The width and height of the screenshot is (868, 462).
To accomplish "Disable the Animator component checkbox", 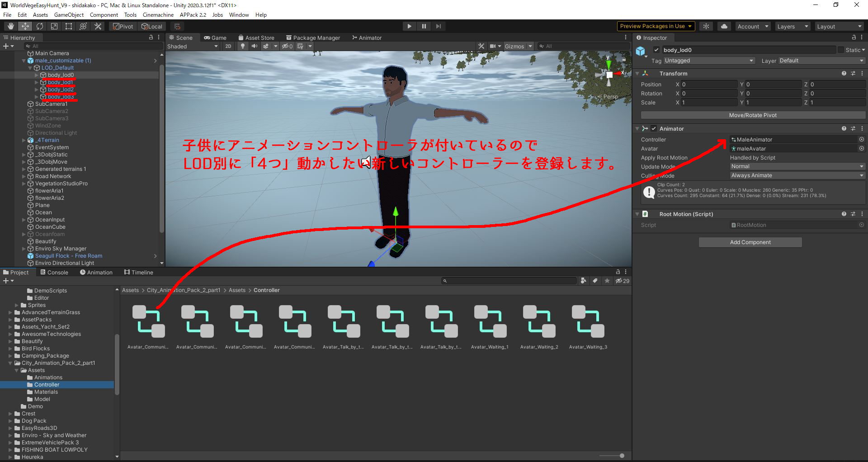I will click(x=653, y=128).
